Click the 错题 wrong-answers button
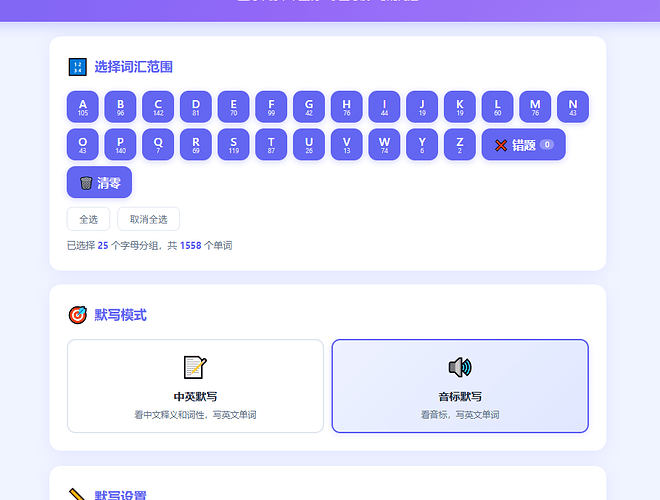Viewport: 660px width, 500px height. [x=523, y=145]
